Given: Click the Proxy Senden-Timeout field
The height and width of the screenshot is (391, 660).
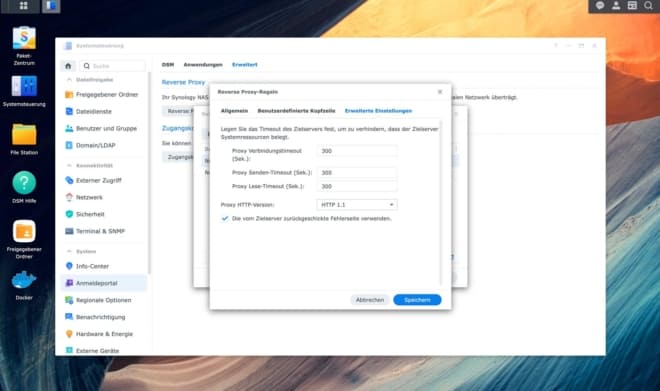Looking at the screenshot, I should 357,173.
